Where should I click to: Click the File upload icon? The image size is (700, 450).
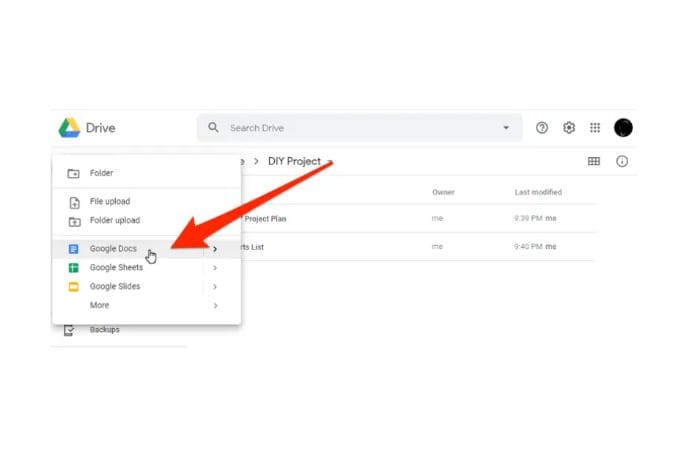[x=75, y=203]
